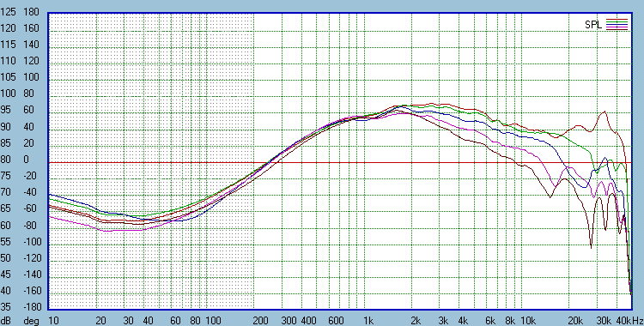Pick the red curve peak near 30k
644x326 pixels.
tap(605, 112)
